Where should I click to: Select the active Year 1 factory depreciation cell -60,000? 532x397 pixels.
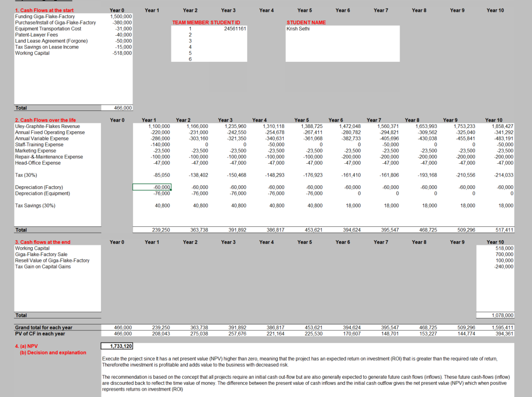click(152, 187)
